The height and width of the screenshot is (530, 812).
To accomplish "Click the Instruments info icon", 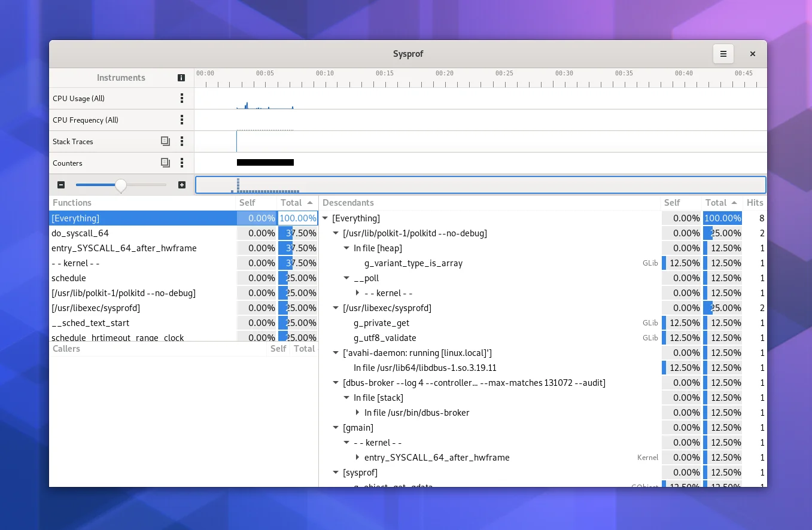I will pos(181,78).
